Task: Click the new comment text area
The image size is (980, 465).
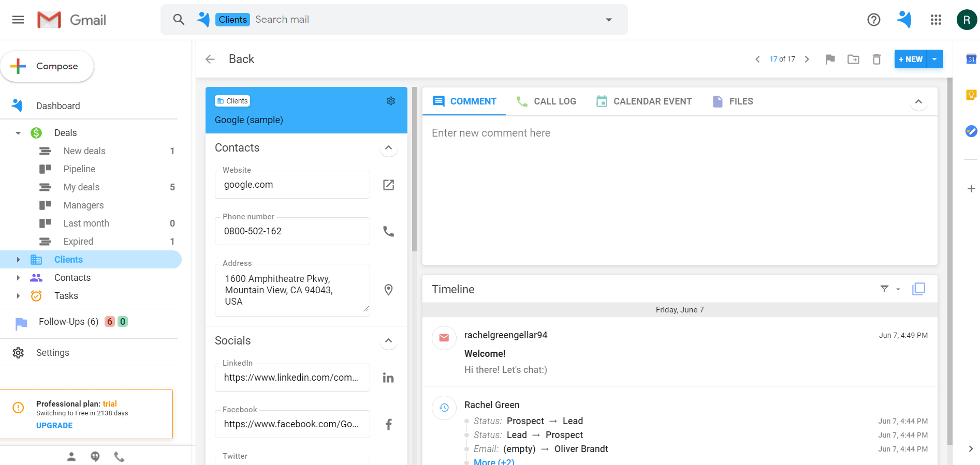Action: [x=680, y=190]
